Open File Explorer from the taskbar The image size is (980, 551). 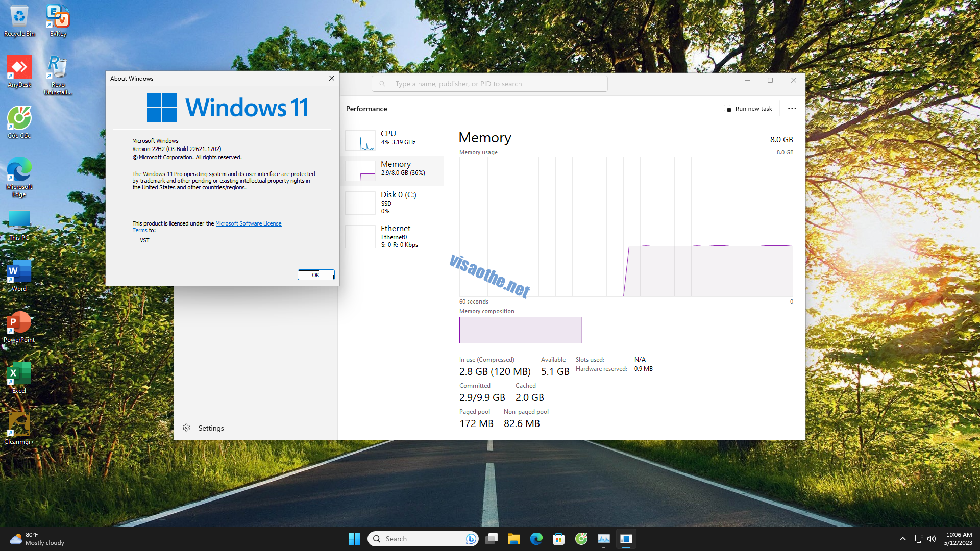pyautogui.click(x=514, y=539)
